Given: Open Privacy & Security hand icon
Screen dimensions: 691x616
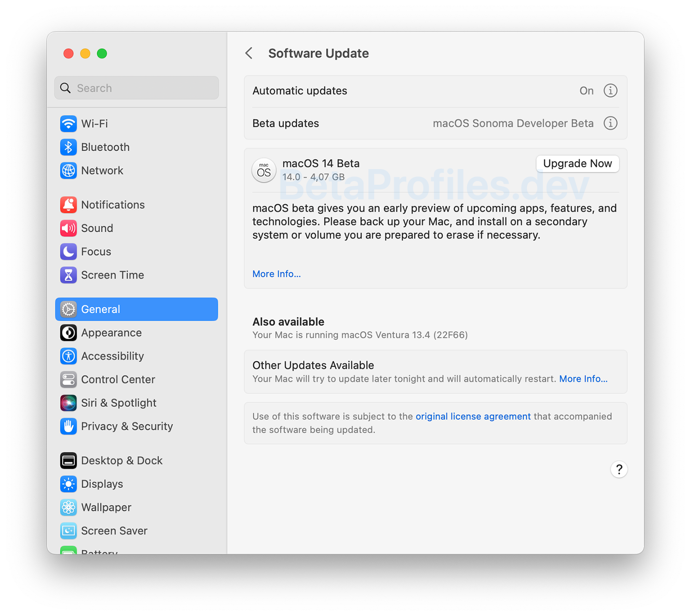Looking at the screenshot, I should coord(68,426).
